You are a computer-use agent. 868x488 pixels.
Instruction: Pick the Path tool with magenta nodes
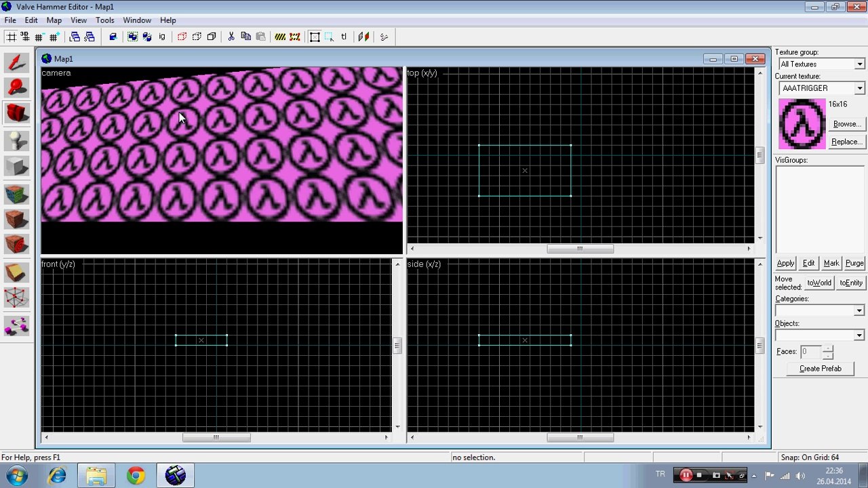pyautogui.click(x=17, y=325)
